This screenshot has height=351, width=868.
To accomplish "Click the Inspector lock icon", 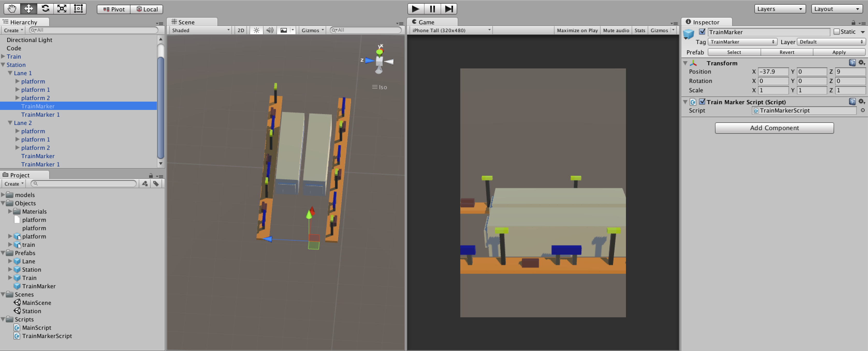I will tap(853, 23).
